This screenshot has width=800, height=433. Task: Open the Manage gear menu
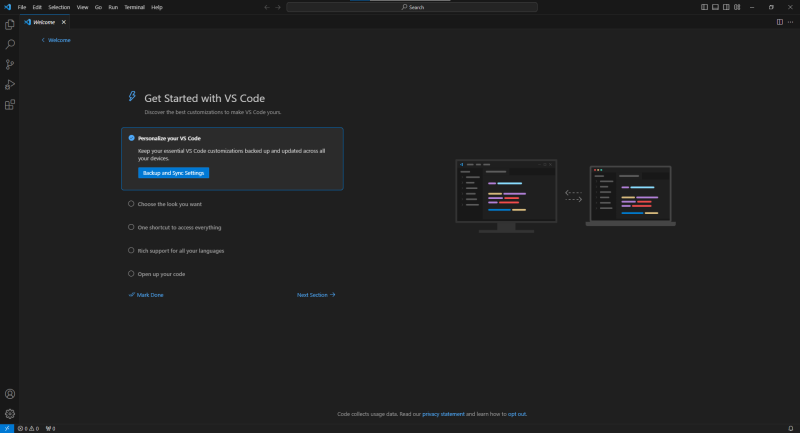click(10, 414)
